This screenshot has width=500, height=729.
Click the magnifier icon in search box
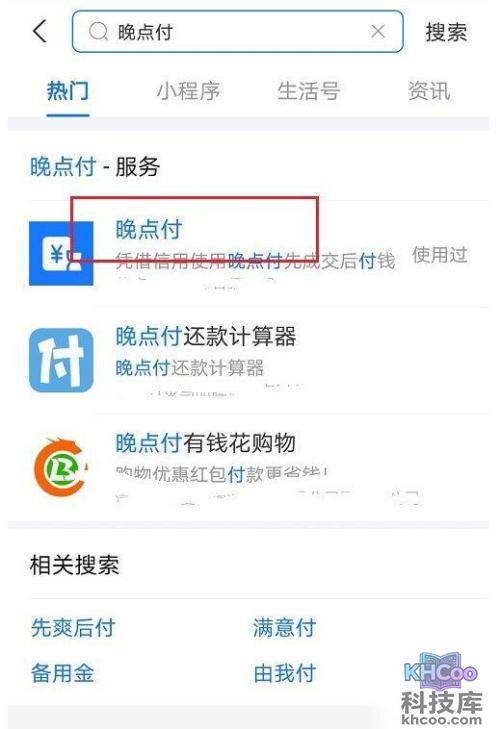98,32
